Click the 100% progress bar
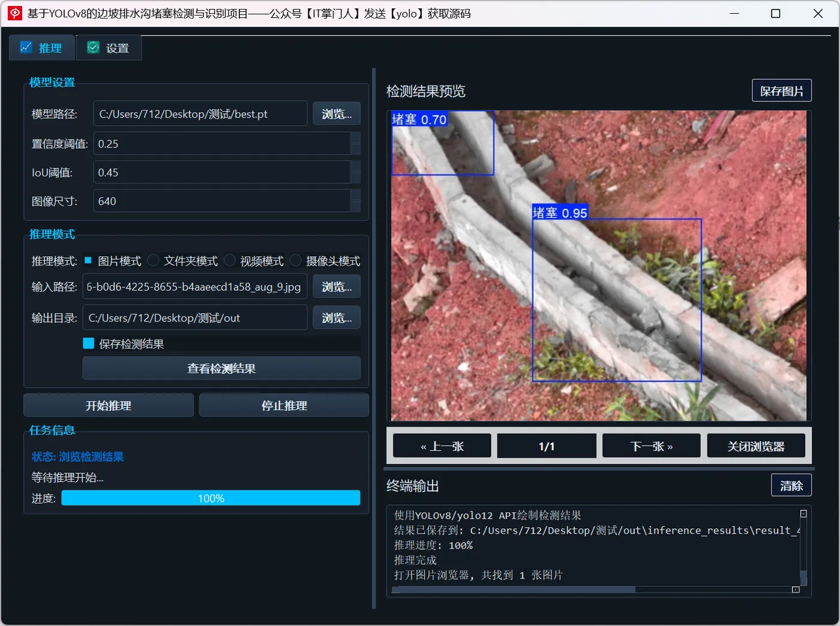The width and height of the screenshot is (840, 626). point(211,498)
